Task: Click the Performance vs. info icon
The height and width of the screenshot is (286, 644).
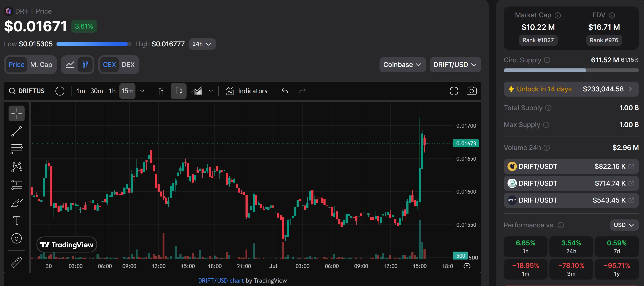Action: pyautogui.click(x=561, y=225)
